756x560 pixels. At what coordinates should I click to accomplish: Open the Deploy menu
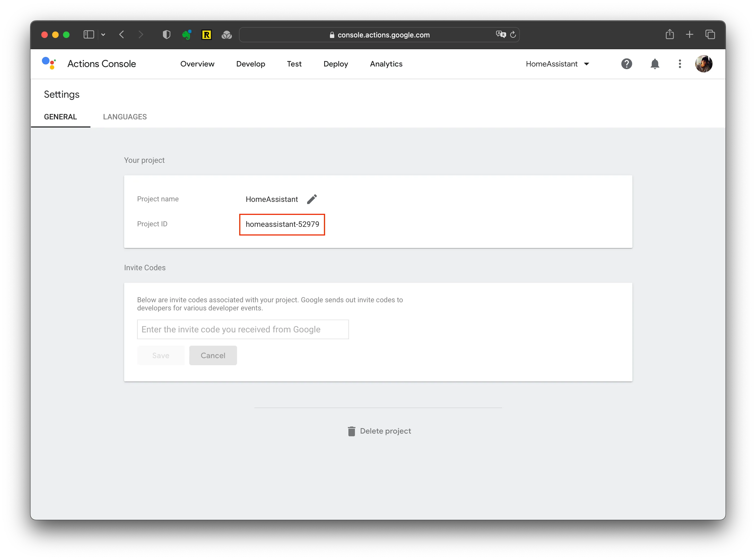336,64
